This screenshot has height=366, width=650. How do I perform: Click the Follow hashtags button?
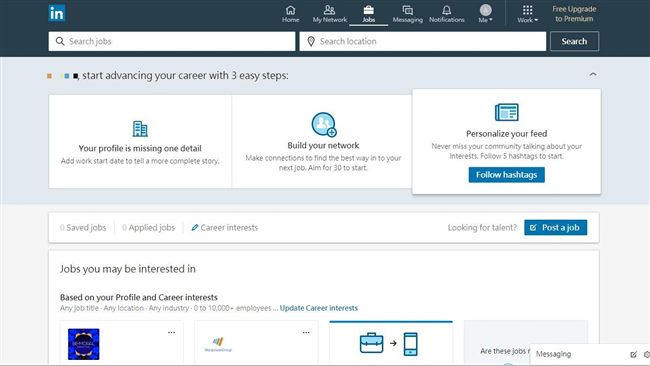[507, 175]
